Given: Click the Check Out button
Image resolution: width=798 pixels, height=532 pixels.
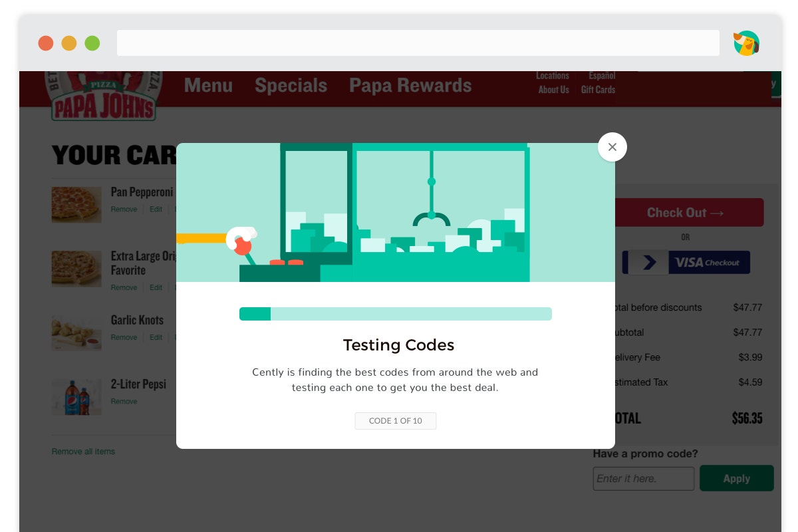Looking at the screenshot, I should 689,213.
